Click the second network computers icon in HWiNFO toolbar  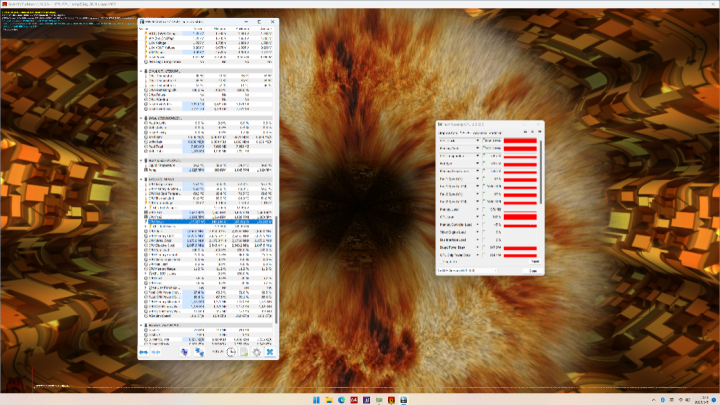(199, 352)
